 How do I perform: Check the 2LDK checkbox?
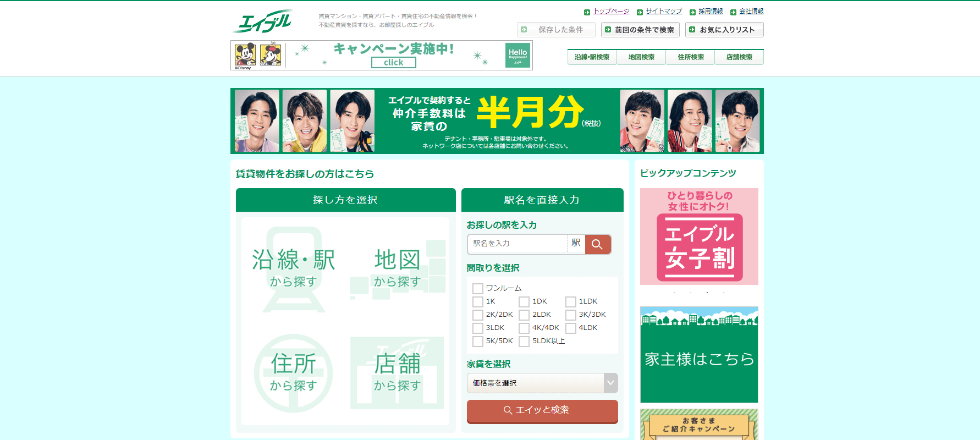click(x=524, y=315)
